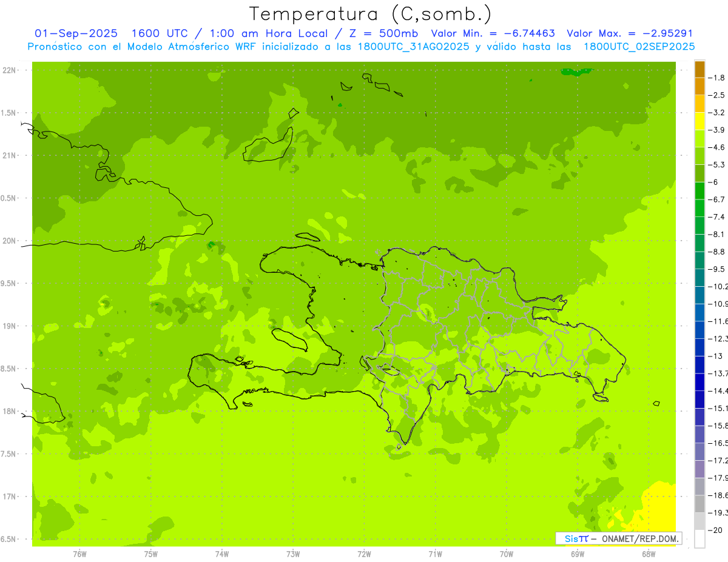This screenshot has height=562, width=728.
Task: Click the '76W' longitude label
Action: tap(79, 554)
